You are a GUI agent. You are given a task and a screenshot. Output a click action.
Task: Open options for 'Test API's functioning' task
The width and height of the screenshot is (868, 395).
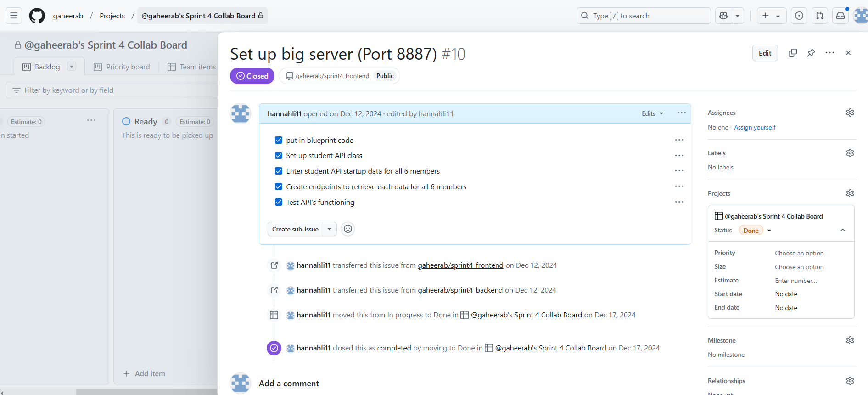(679, 202)
